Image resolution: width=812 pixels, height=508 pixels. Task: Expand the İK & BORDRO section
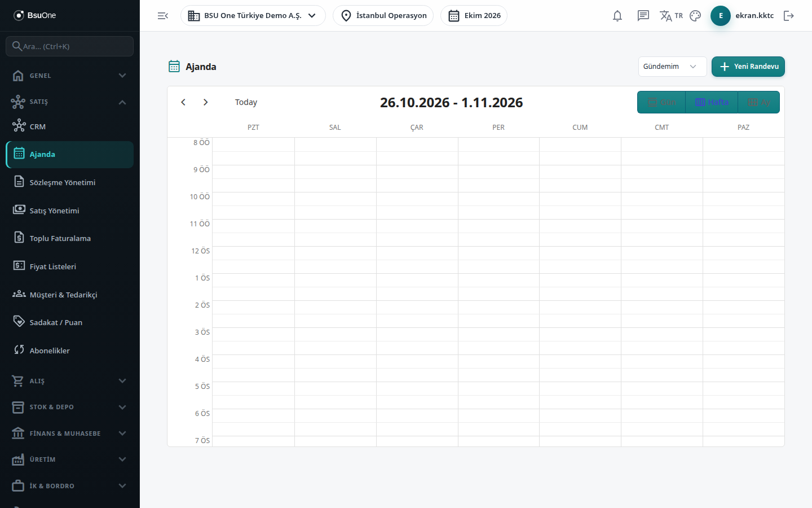click(70, 486)
